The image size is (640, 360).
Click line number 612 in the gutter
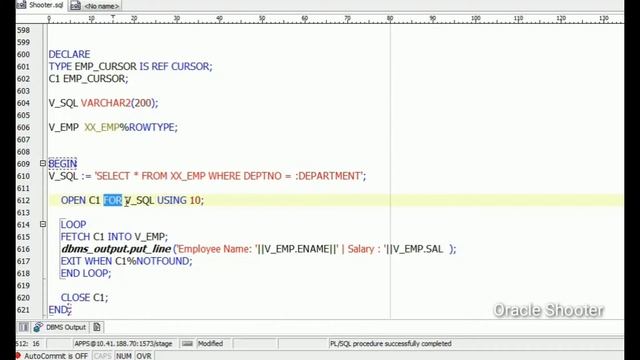pyautogui.click(x=24, y=200)
